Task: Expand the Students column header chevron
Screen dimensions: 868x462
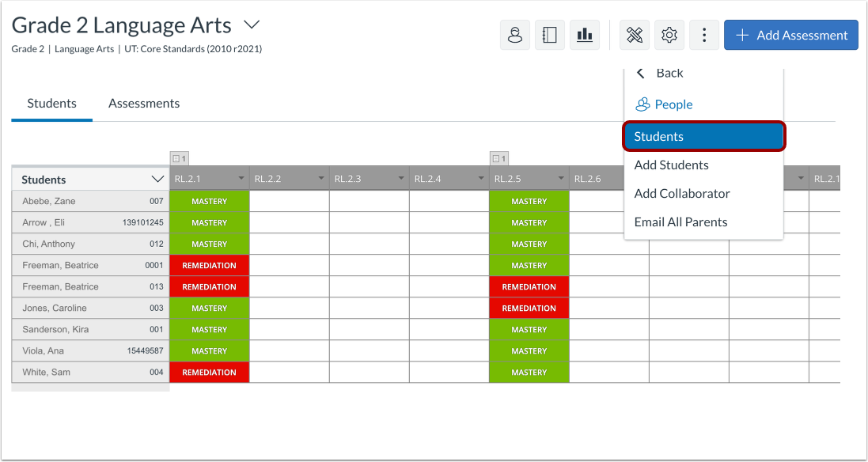Action: pyautogui.click(x=157, y=179)
